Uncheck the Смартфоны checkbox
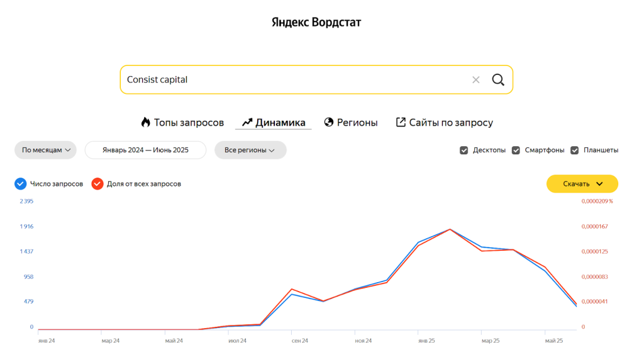The image size is (644, 347). (x=516, y=151)
